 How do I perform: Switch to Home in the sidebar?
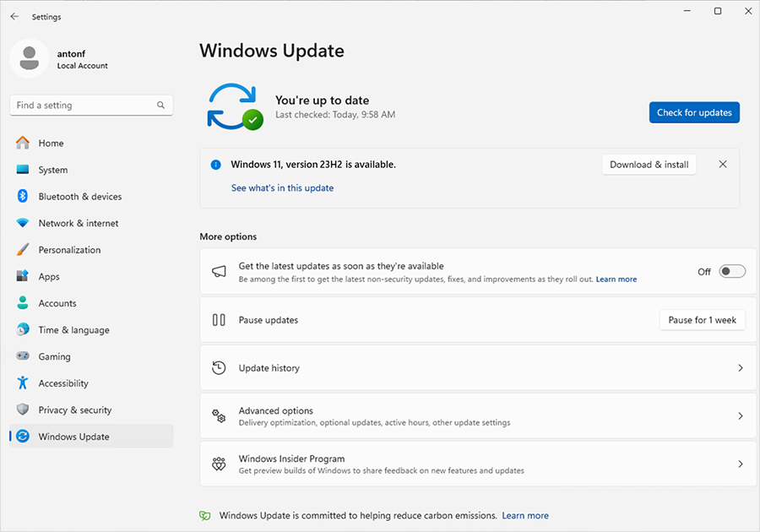click(23, 143)
